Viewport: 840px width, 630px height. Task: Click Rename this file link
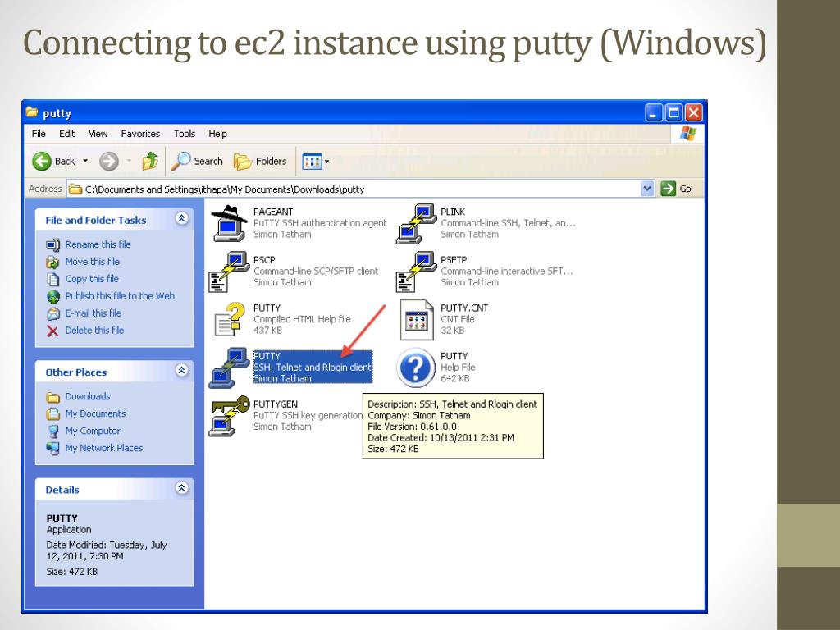98,244
